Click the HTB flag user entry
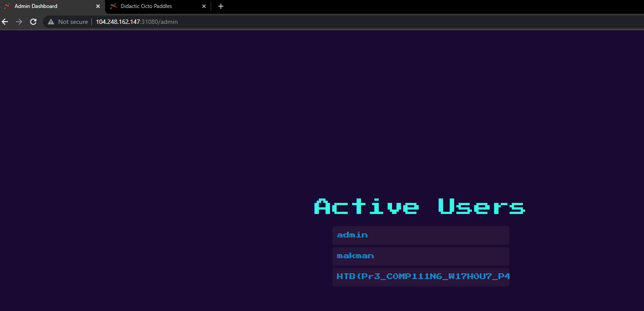The height and width of the screenshot is (311, 644). [x=420, y=277]
